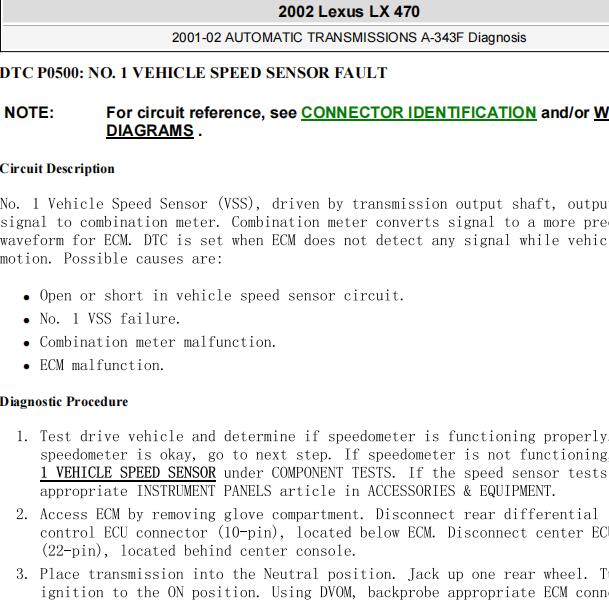Click the DTC P0500 heading
609x600 pixels.
(193, 73)
